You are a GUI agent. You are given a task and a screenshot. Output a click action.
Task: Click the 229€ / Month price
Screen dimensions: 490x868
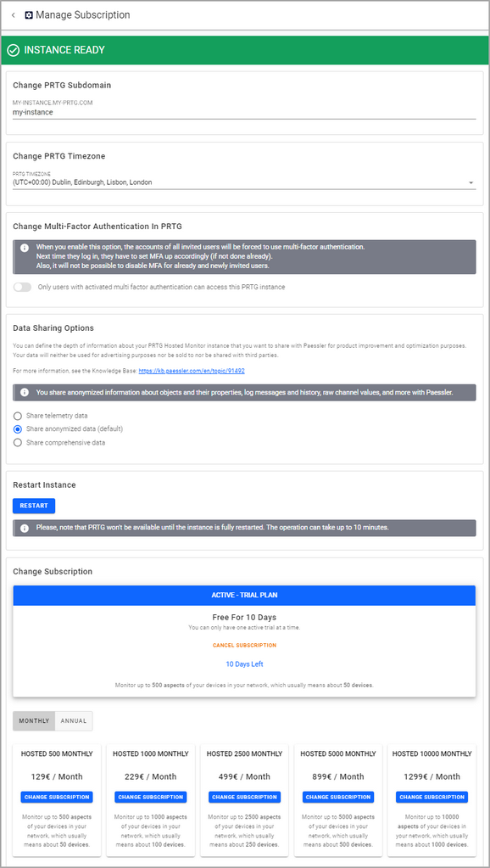pos(150,776)
